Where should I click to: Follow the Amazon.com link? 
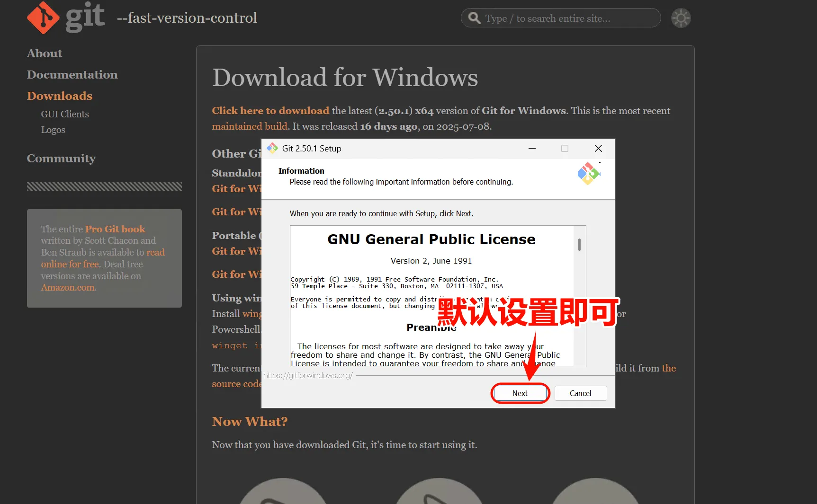click(68, 288)
